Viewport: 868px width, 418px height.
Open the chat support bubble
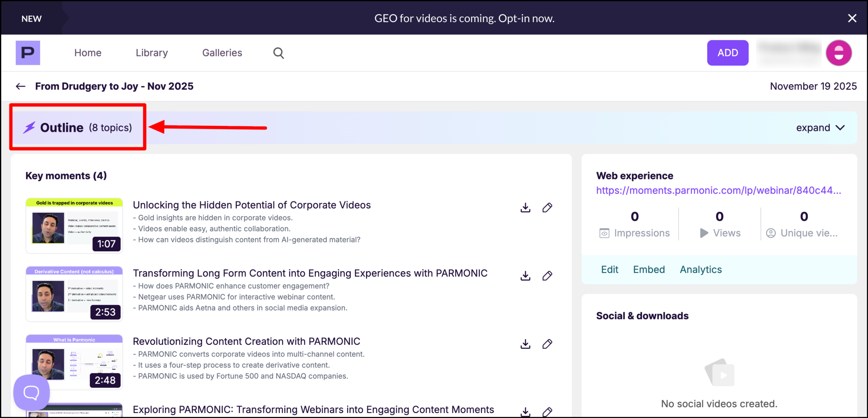point(31,392)
